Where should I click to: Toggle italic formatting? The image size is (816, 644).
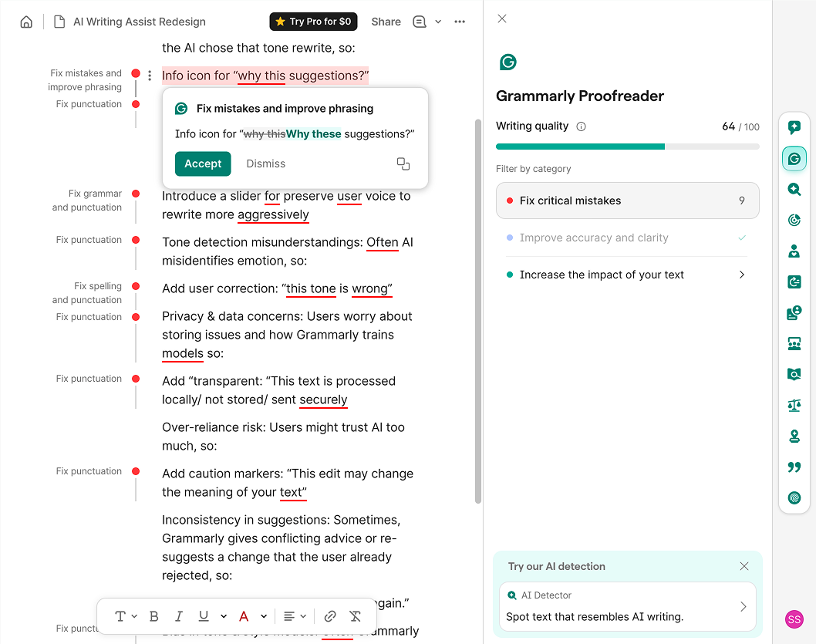pyautogui.click(x=179, y=616)
